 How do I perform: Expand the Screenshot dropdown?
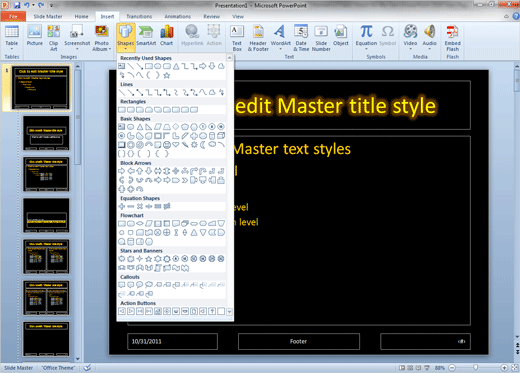pyautogui.click(x=77, y=49)
